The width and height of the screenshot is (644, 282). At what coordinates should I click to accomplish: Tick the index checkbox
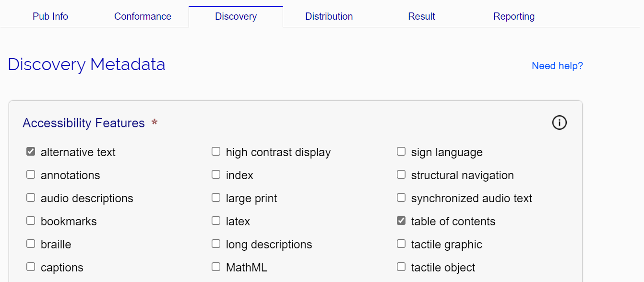(216, 175)
